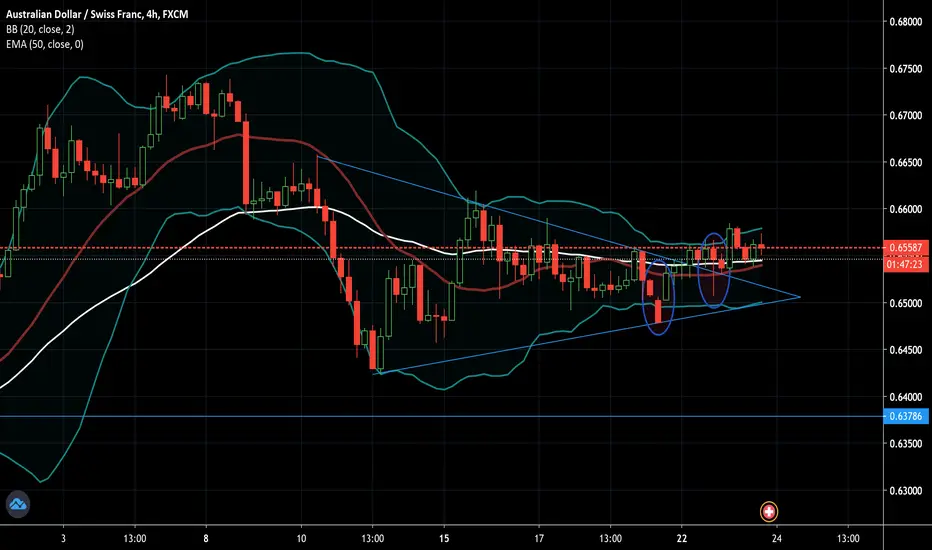Select the BB (20, close, 2) indicator legend
Screen dimensions: 932x550
click(40, 29)
